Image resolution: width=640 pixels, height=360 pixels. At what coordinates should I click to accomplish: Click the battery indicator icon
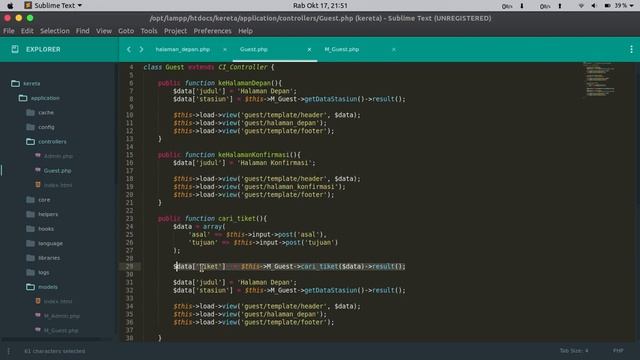pyautogui.click(x=607, y=6)
